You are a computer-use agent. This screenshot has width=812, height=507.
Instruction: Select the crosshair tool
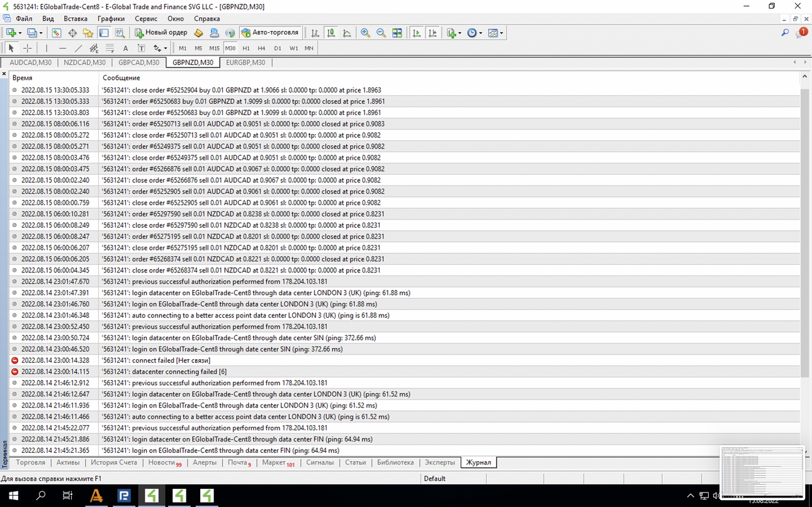click(x=28, y=48)
